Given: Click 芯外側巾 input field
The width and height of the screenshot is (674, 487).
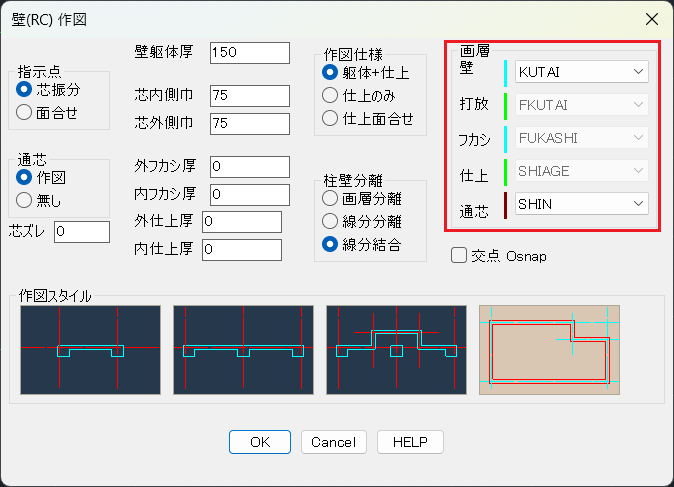Looking at the screenshot, I should tap(250, 124).
